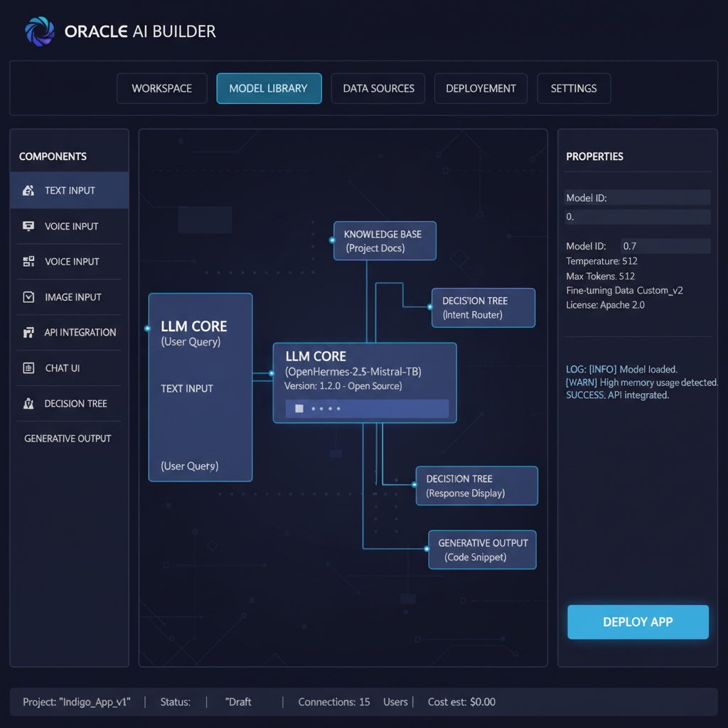The image size is (728, 728).
Task: Click the stop square in LLM Core node
Action: tap(299, 409)
